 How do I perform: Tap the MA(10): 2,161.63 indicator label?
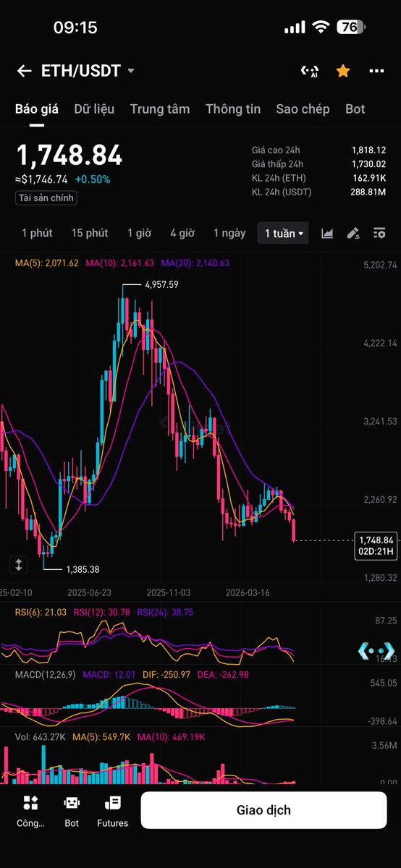pos(119,263)
